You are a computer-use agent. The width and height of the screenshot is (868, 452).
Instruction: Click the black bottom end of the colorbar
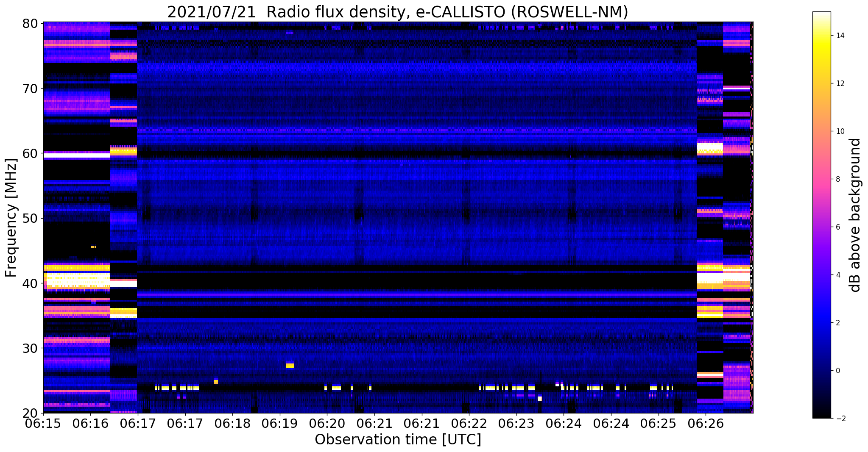pos(821,415)
